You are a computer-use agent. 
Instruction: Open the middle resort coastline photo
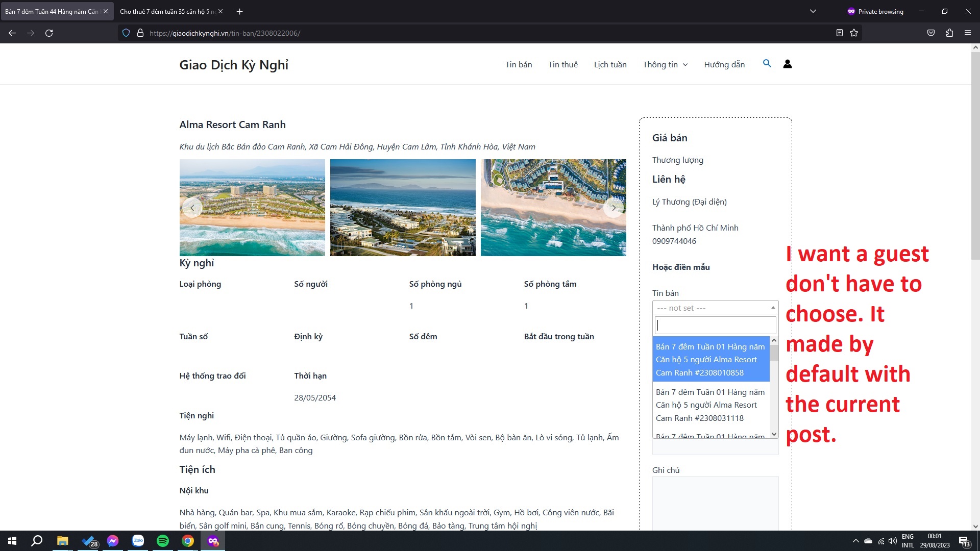click(403, 208)
